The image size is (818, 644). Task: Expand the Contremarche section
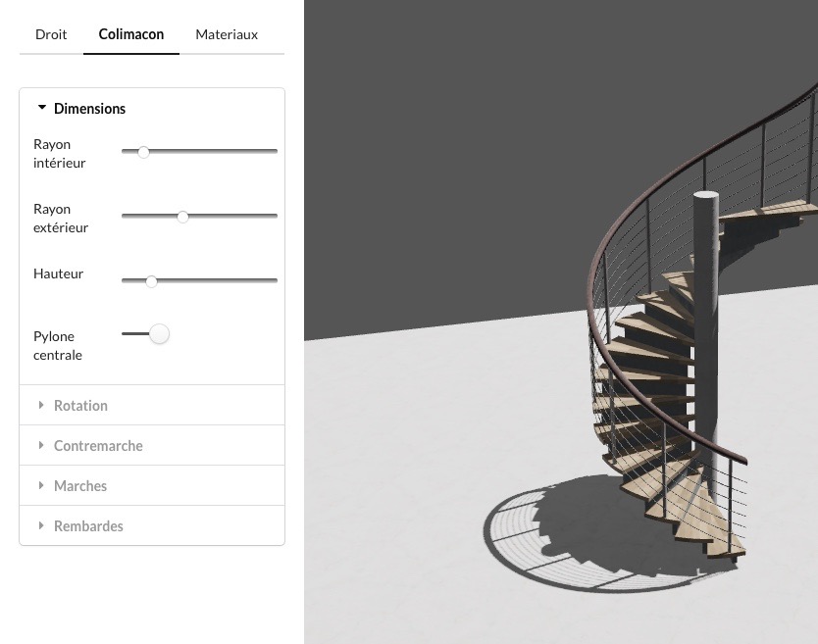(98, 446)
